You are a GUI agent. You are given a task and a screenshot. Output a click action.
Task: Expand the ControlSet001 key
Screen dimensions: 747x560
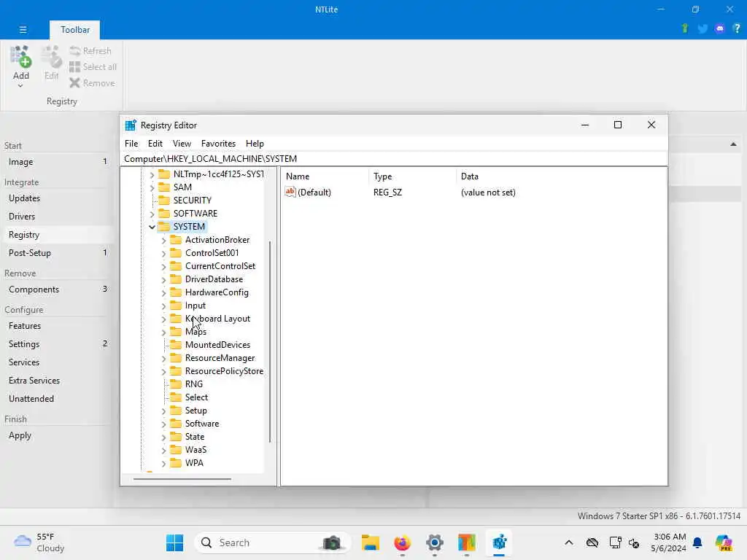164,253
